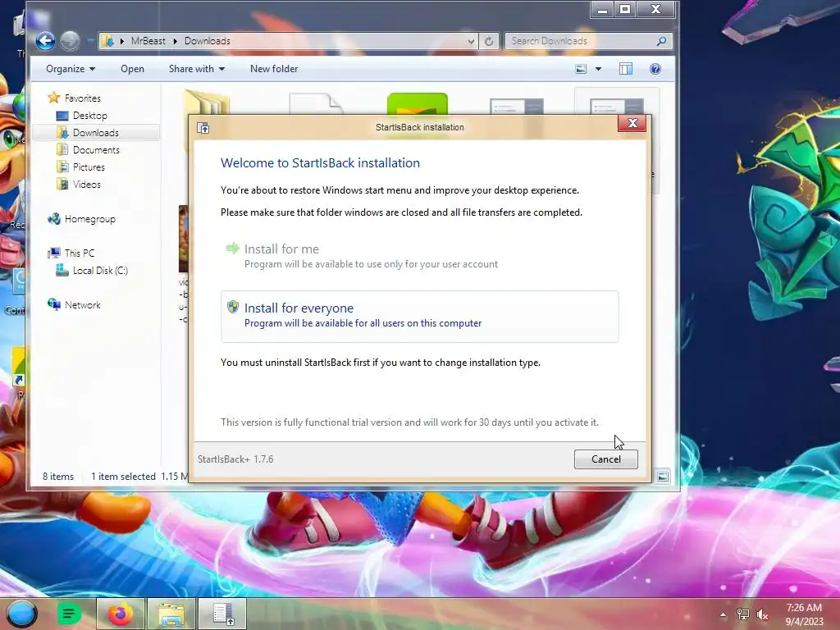Click the network tray icon
The height and width of the screenshot is (630, 840).
[x=743, y=614]
